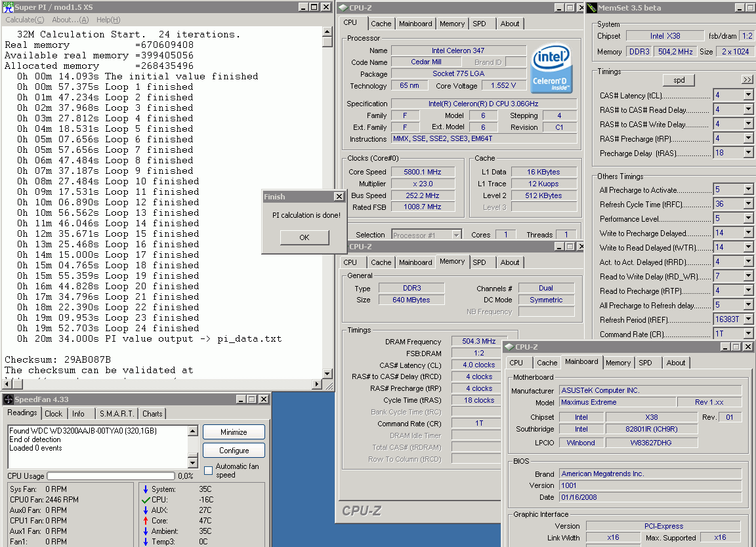
Task: Open Clock tab in SpeedFan
Action: click(x=54, y=413)
